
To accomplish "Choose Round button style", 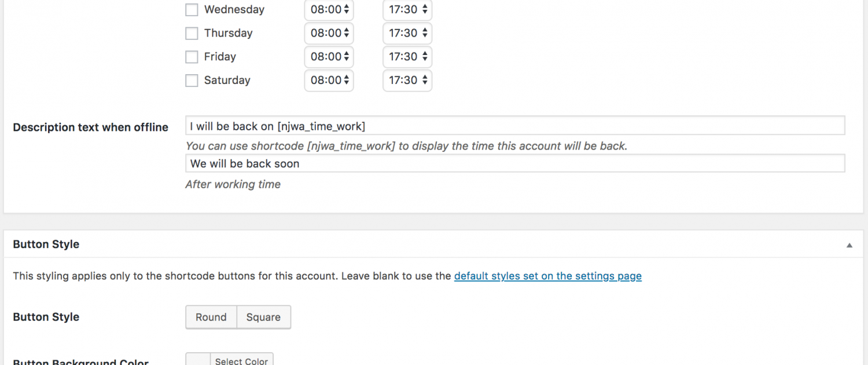I will 211,317.
